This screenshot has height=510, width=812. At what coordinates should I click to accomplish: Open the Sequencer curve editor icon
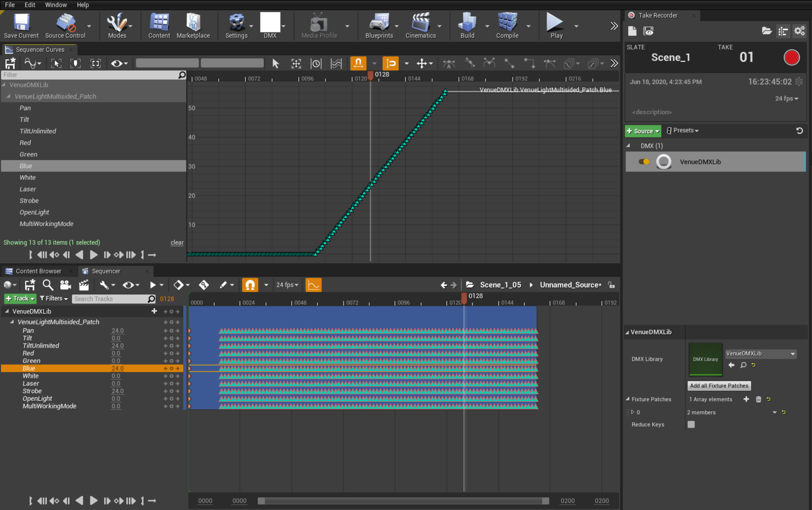click(x=313, y=285)
